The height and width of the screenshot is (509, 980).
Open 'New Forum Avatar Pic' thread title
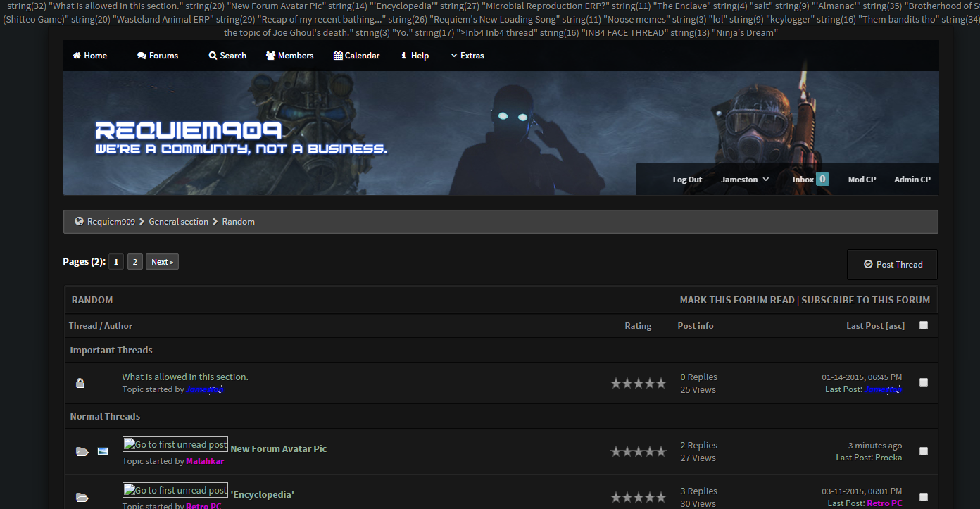tap(279, 448)
